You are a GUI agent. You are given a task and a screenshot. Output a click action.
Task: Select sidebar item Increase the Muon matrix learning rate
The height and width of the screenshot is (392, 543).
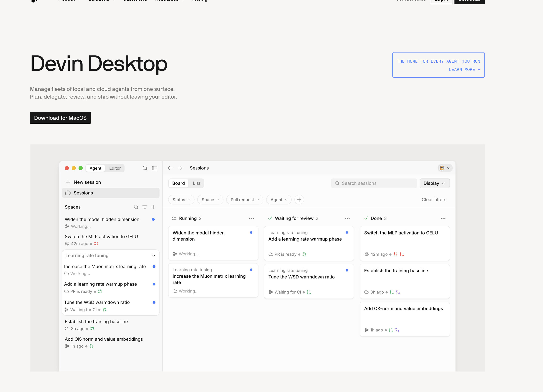(110, 270)
